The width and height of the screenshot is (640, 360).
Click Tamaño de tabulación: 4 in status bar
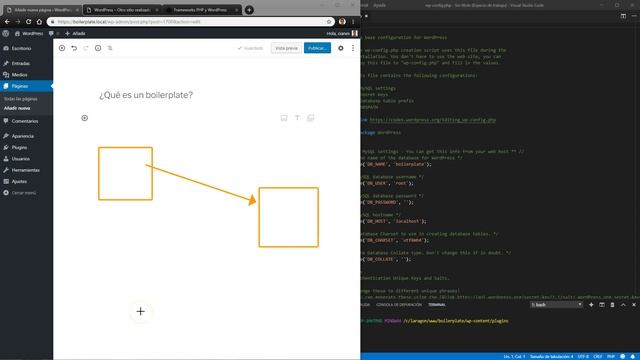tap(551, 357)
